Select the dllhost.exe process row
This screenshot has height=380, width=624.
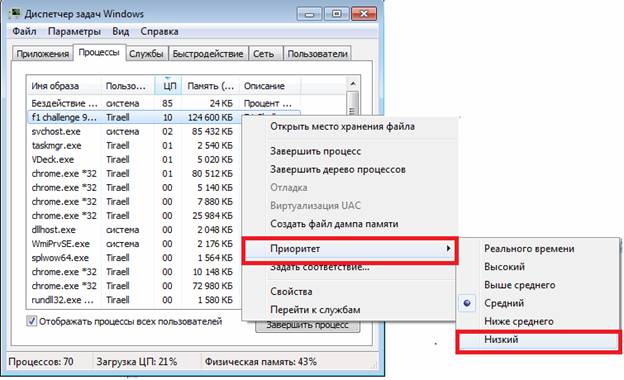tap(135, 230)
